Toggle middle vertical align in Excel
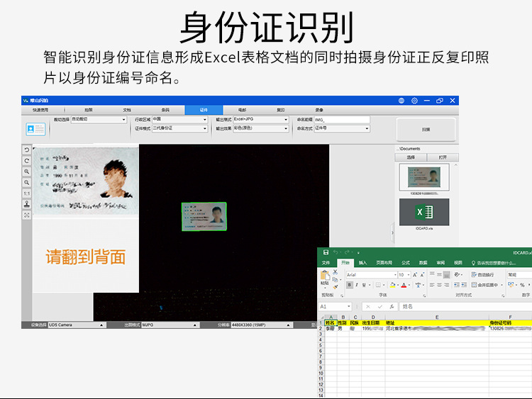This screenshot has width=532, height=399. [439, 274]
